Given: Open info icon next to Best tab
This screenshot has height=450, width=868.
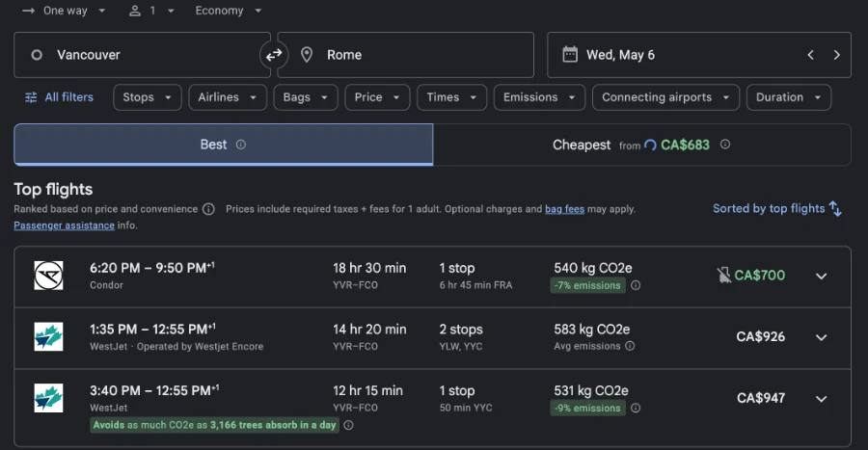Looking at the screenshot, I should tap(241, 145).
